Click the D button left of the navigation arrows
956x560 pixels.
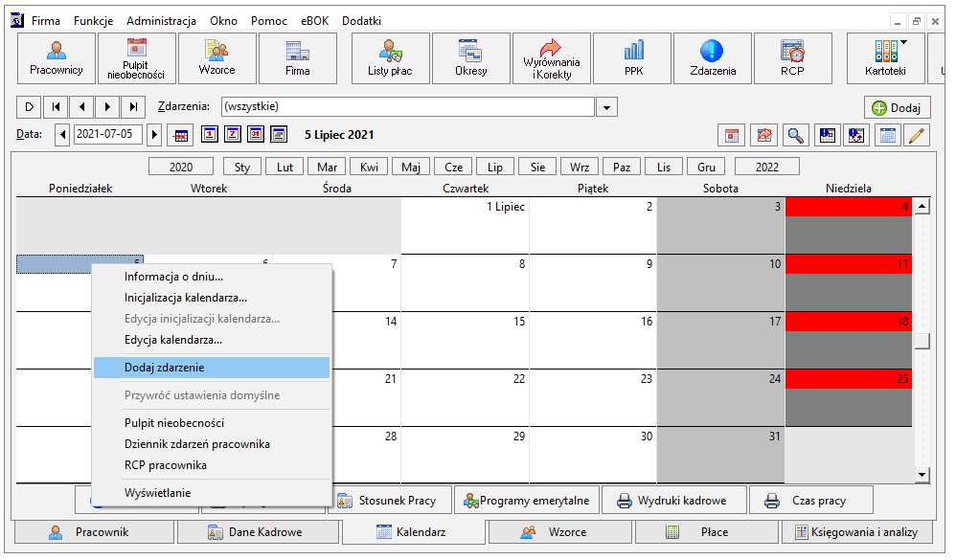tap(29, 106)
